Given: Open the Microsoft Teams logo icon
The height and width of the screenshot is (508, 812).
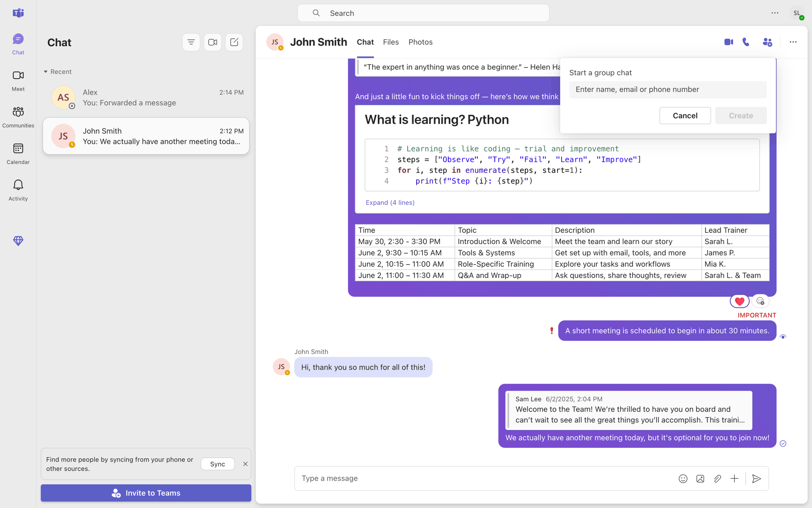Looking at the screenshot, I should coord(18,13).
